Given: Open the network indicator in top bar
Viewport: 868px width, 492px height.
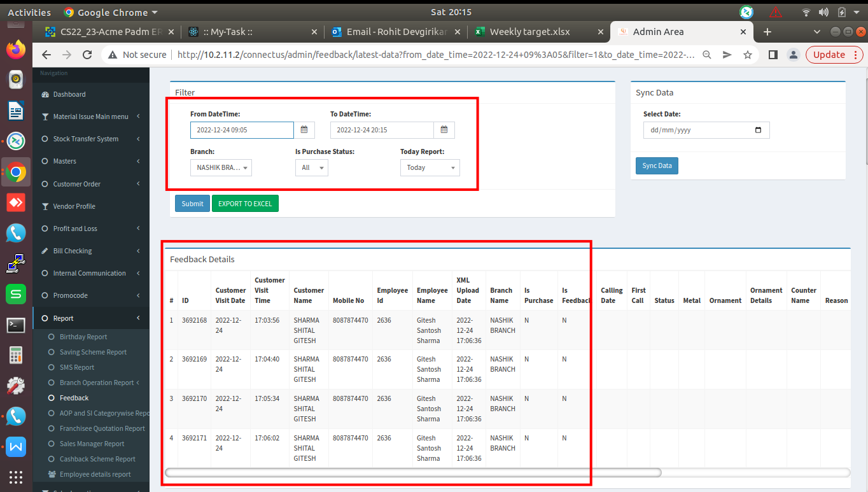Looking at the screenshot, I should coord(806,12).
